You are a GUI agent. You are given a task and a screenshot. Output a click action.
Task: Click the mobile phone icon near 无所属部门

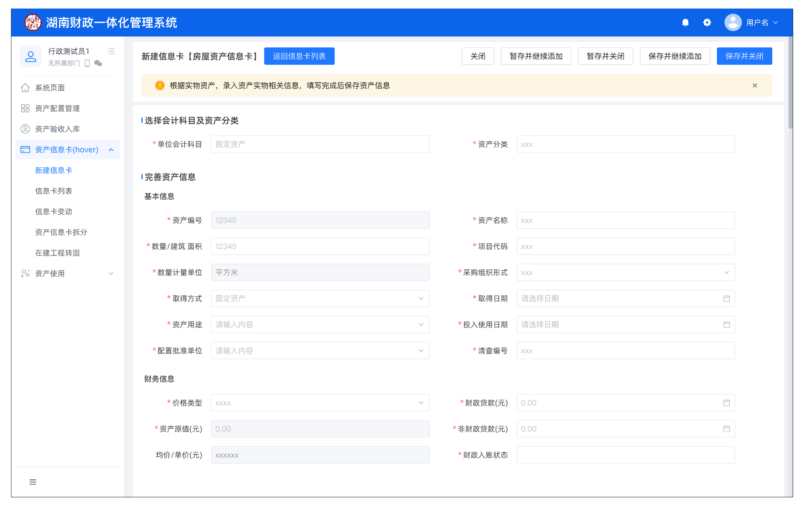pos(87,63)
